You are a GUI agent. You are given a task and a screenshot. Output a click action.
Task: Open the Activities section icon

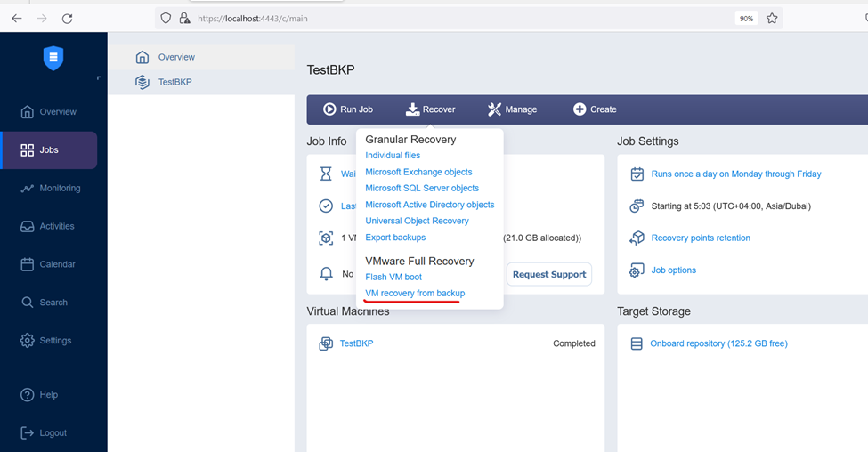pos(27,226)
